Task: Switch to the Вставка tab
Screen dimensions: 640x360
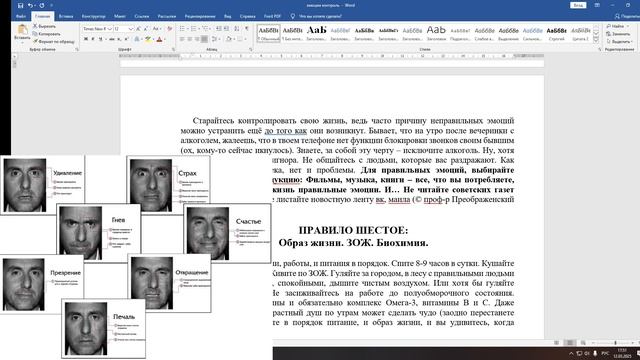Action: 66,16
